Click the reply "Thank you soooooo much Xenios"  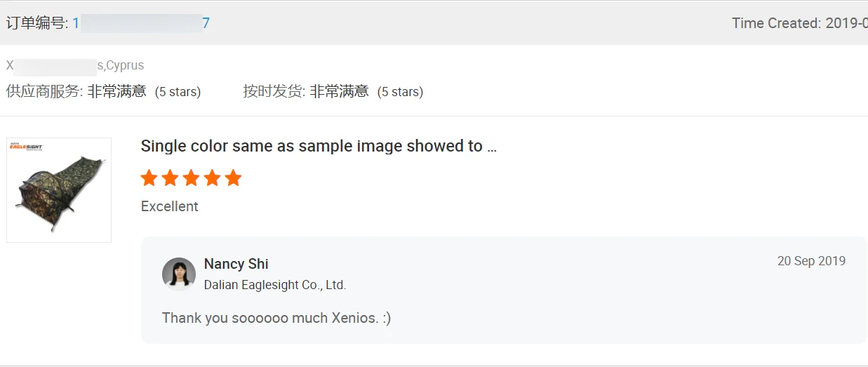(x=276, y=318)
